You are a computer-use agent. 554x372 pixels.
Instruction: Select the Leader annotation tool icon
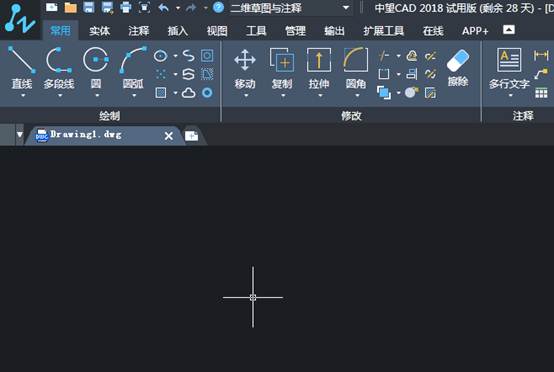tap(541, 74)
